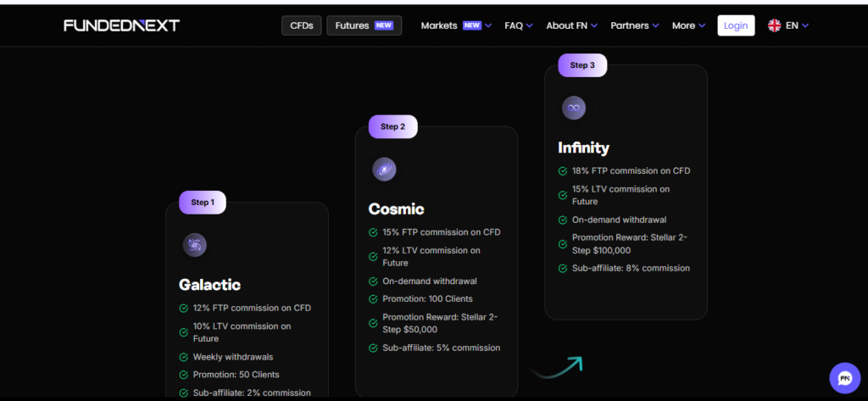Click checkmark beside Weekly withdrawals
Image resolution: width=868 pixels, height=401 pixels.
tap(184, 357)
